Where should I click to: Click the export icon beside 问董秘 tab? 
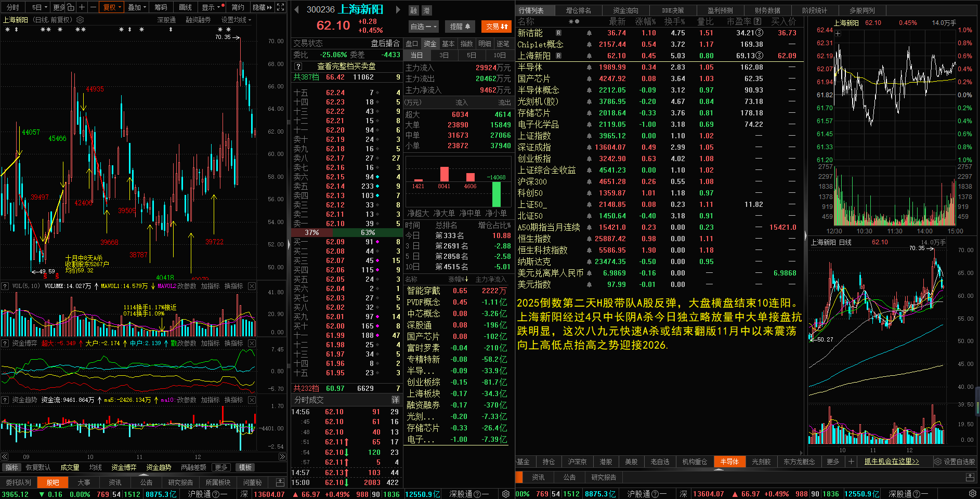coord(280,482)
